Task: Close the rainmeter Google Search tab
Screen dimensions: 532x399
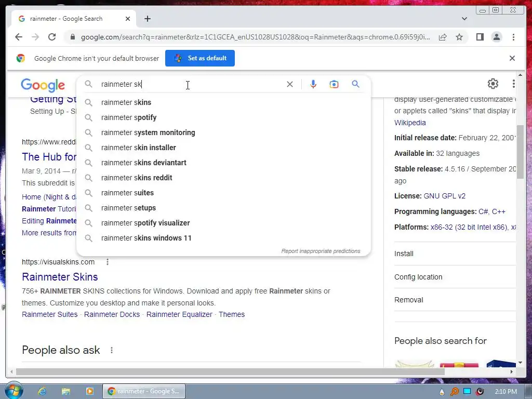Action: pos(128,19)
